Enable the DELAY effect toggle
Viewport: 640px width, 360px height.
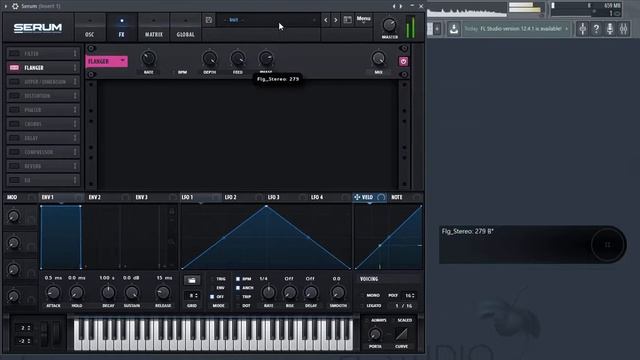pyautogui.click(x=14, y=138)
